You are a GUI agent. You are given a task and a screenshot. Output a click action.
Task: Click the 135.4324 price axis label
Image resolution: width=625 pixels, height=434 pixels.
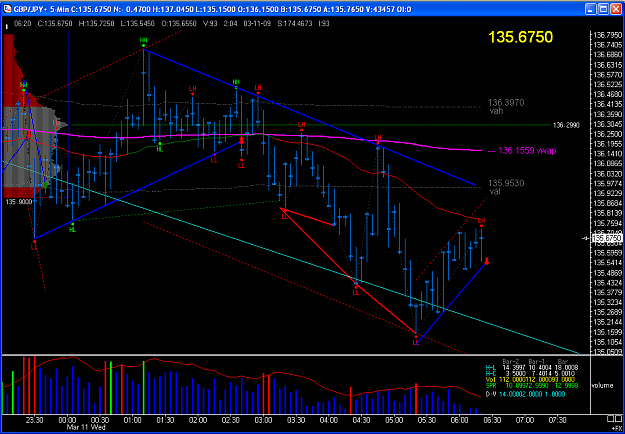tap(607, 283)
